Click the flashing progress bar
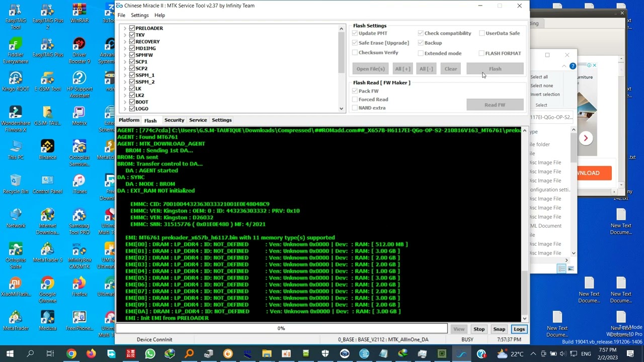The height and width of the screenshot is (362, 644). pyautogui.click(x=281, y=329)
